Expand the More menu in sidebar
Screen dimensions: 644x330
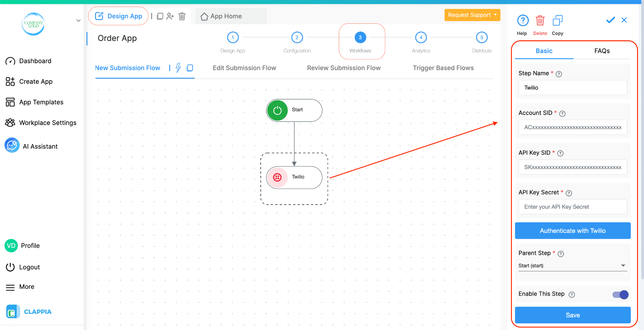(20, 287)
